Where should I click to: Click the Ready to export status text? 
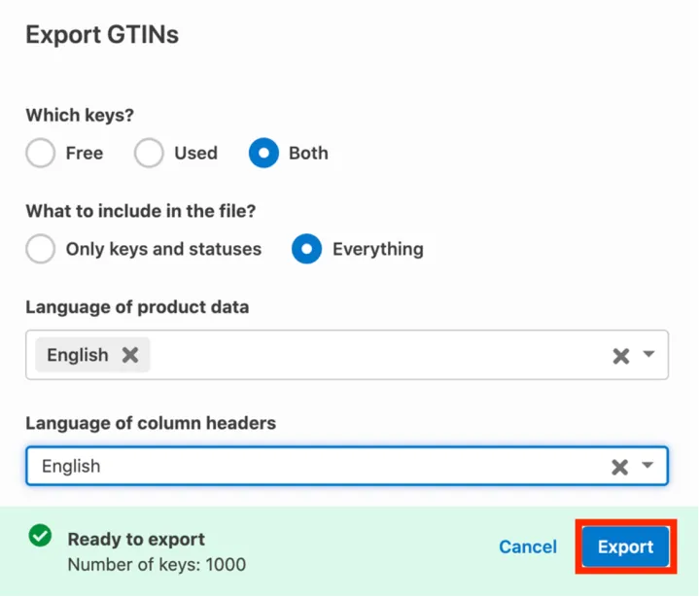click(x=136, y=539)
